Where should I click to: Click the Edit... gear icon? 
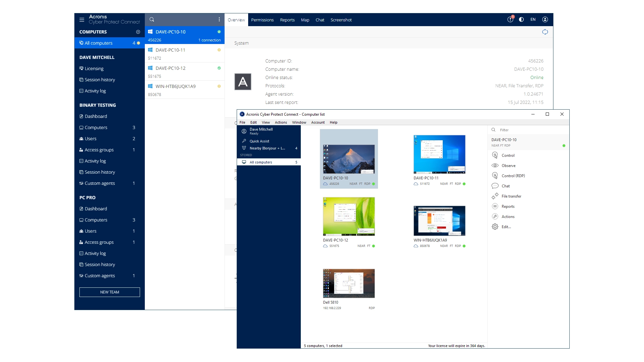[495, 227]
